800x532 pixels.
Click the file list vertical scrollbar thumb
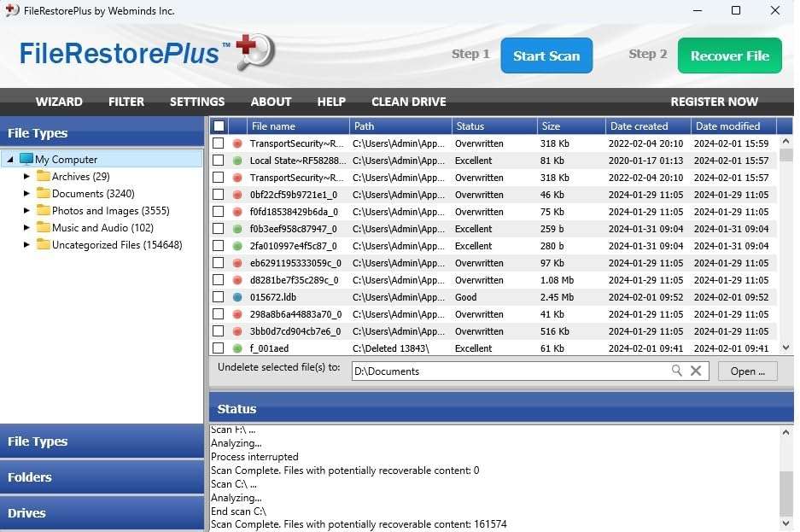[786, 154]
